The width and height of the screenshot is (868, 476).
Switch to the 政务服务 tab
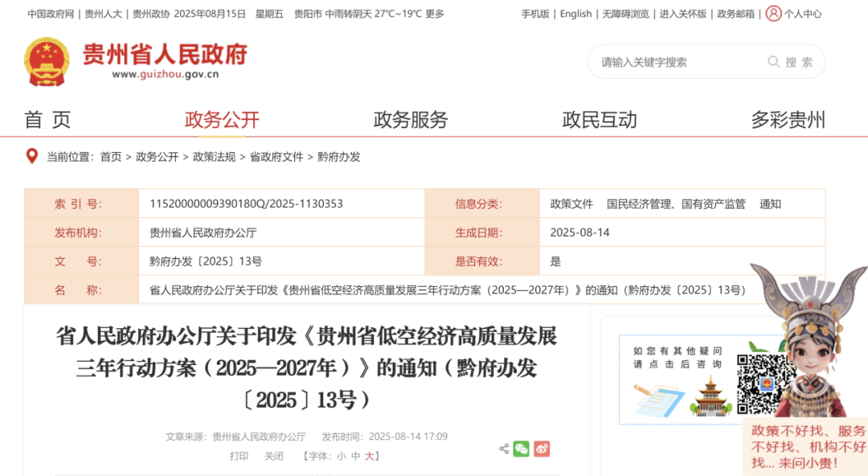point(410,120)
